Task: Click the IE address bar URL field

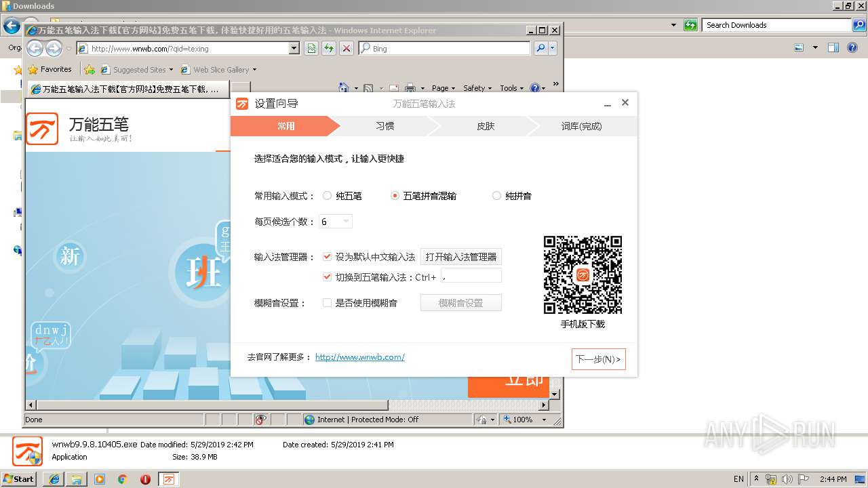Action: click(x=183, y=48)
